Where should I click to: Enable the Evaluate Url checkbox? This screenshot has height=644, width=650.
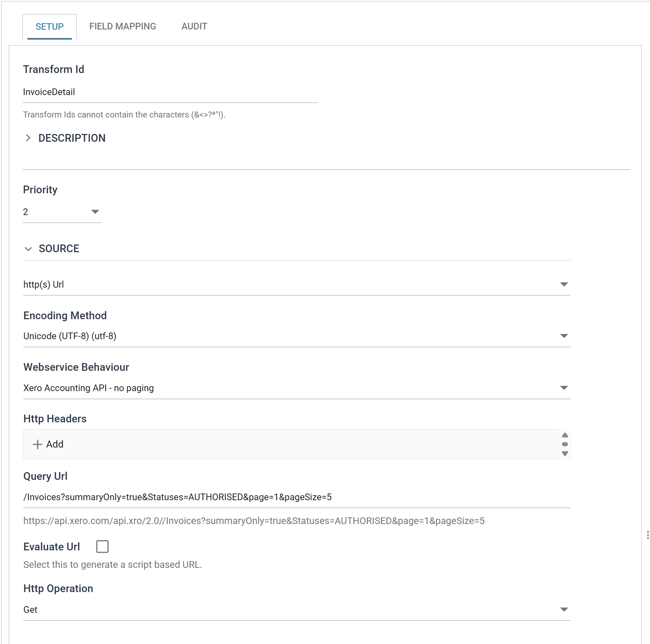pyautogui.click(x=102, y=546)
